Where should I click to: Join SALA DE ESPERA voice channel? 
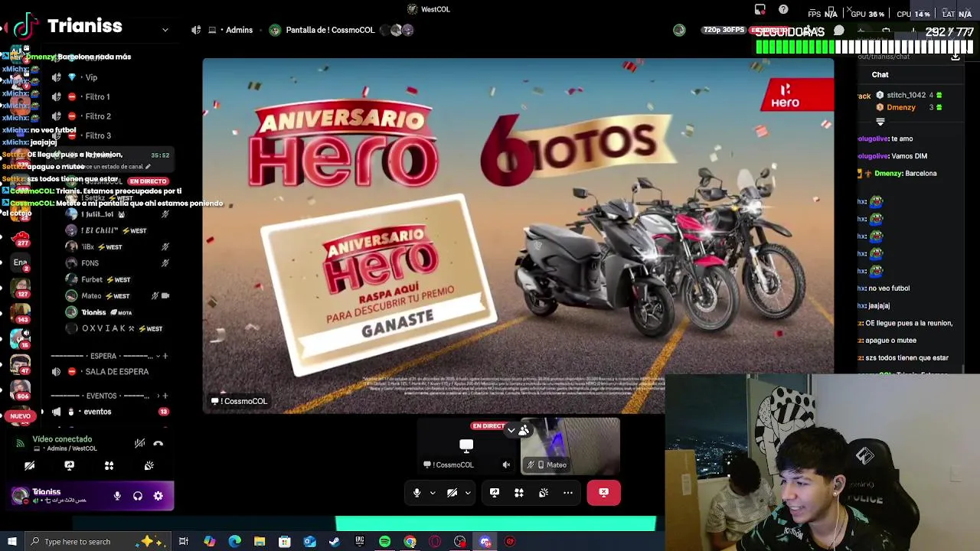117,372
